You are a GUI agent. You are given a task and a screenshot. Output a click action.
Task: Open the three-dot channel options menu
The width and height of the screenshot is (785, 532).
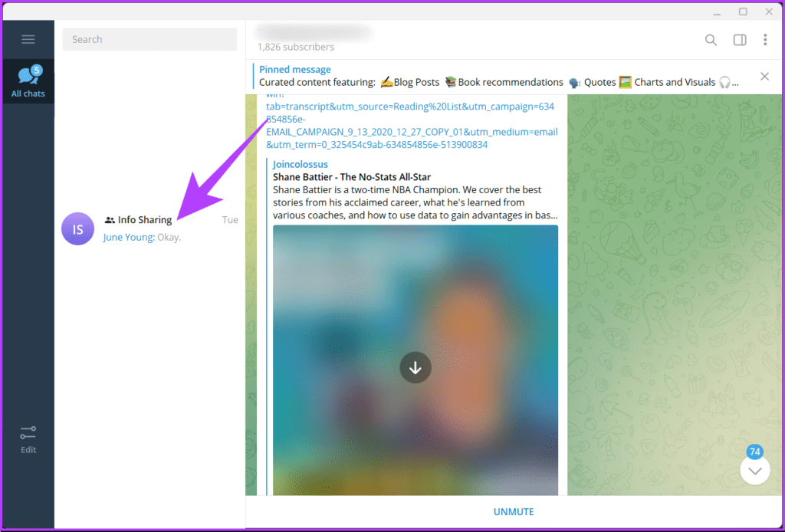[x=765, y=40]
